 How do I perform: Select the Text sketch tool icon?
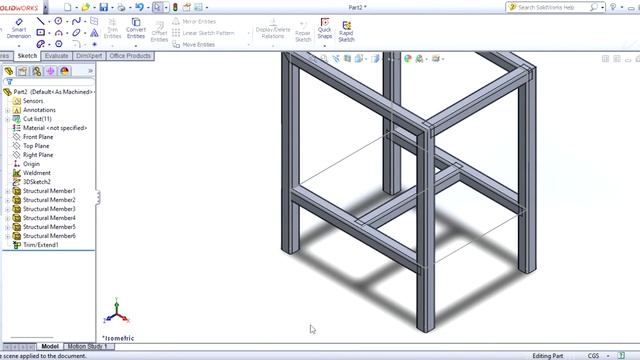94,32
